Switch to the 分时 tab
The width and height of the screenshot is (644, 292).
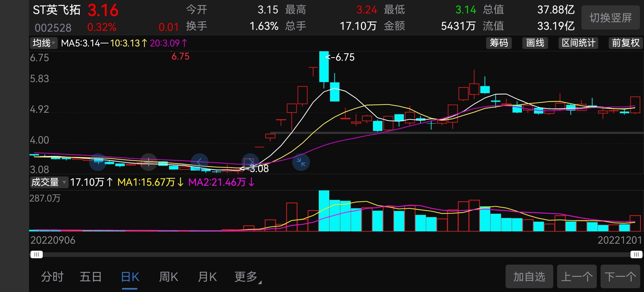pos(52,277)
